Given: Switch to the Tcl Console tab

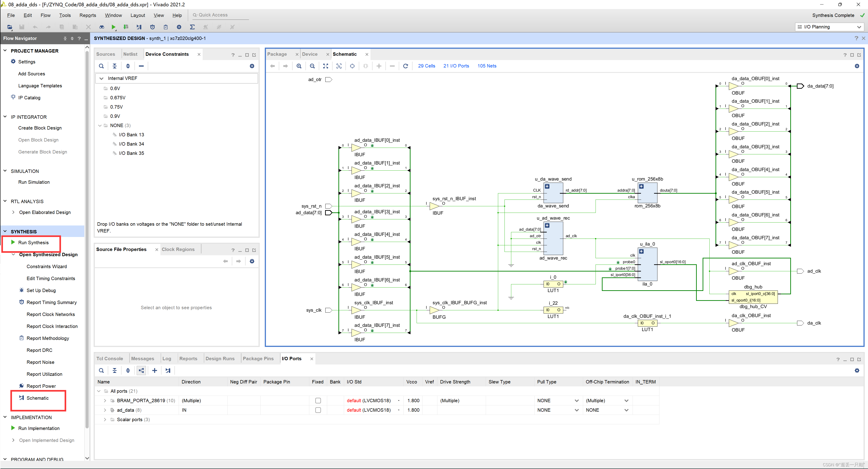Looking at the screenshot, I should pyautogui.click(x=110, y=359).
